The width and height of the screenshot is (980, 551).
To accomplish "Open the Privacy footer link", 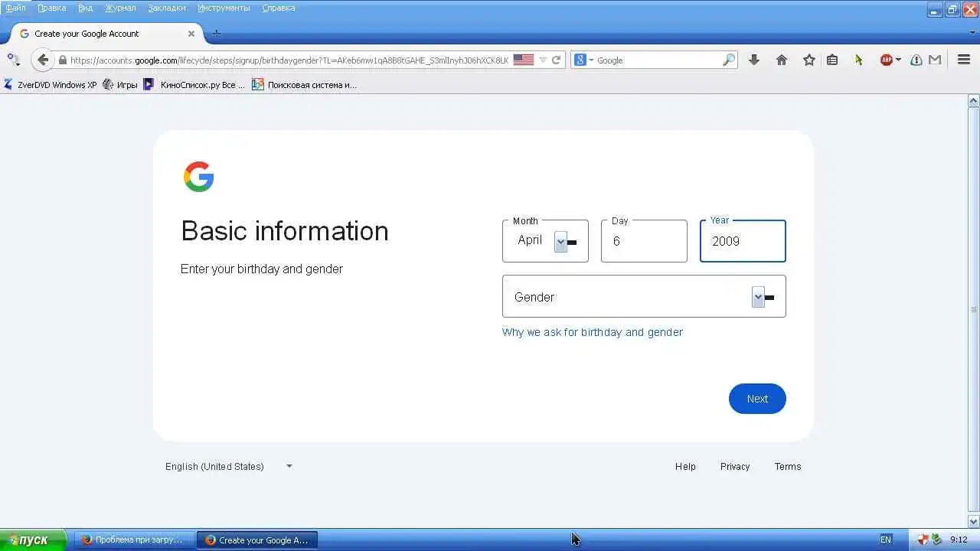I will 735,466.
